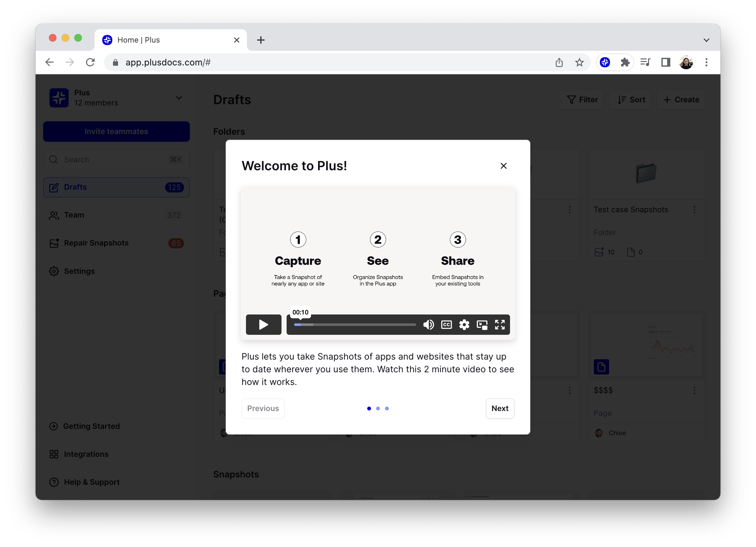Click the Filter funnel icon

pyautogui.click(x=571, y=100)
